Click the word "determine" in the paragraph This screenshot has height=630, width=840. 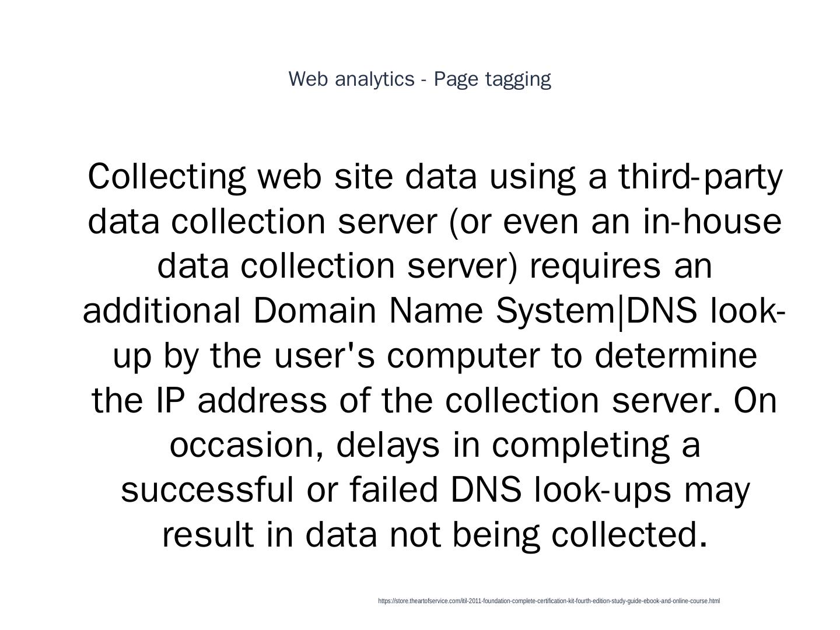(x=675, y=355)
